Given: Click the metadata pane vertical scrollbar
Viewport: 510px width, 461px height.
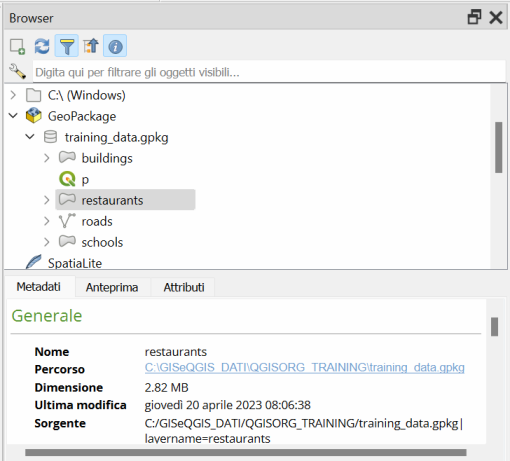Looking at the screenshot, I should click(495, 327).
